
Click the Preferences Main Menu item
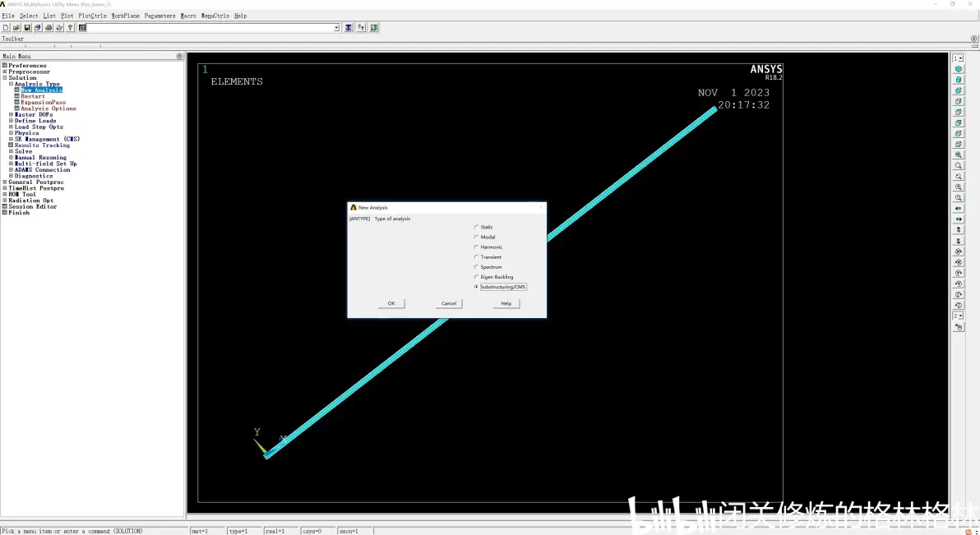click(x=27, y=66)
